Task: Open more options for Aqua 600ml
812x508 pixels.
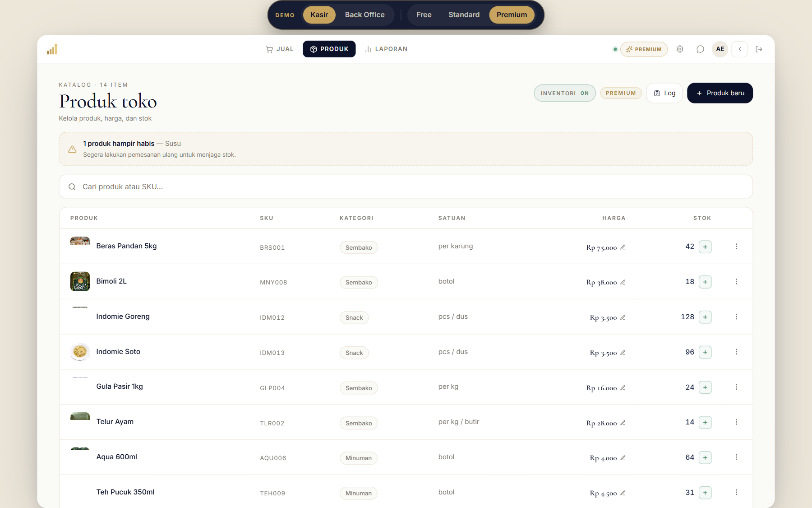Action: [x=736, y=457]
